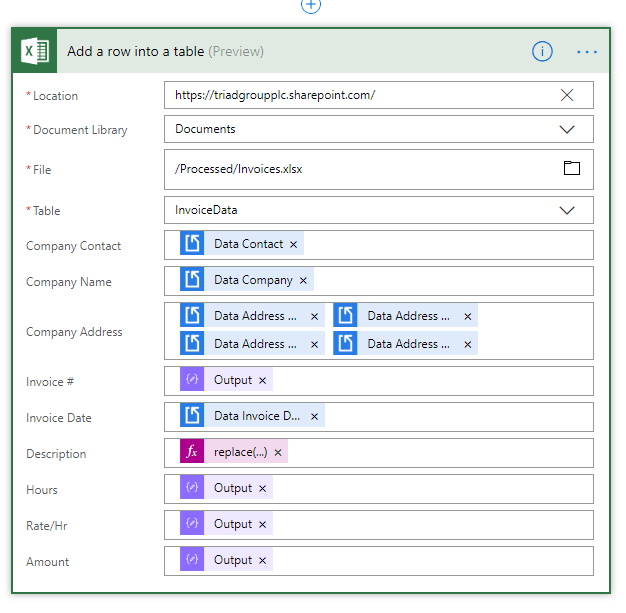Click the /Processed/Invoices.xlsx file path field

click(378, 169)
